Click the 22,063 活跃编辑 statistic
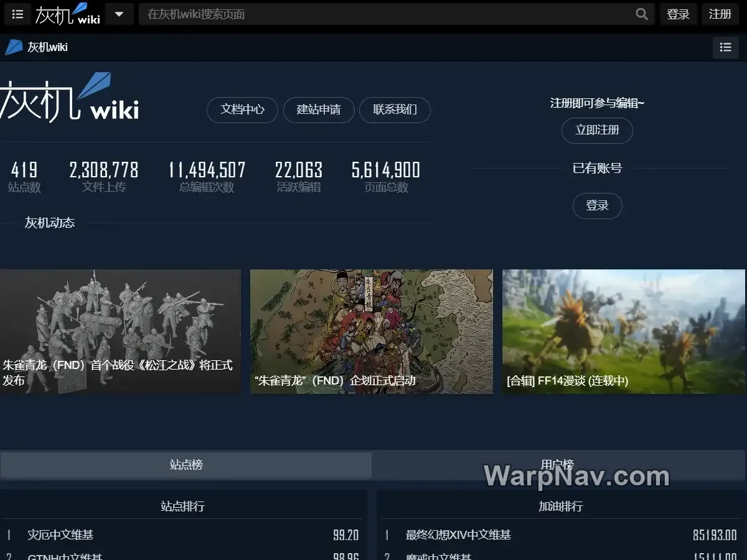747x560 pixels. click(x=299, y=177)
